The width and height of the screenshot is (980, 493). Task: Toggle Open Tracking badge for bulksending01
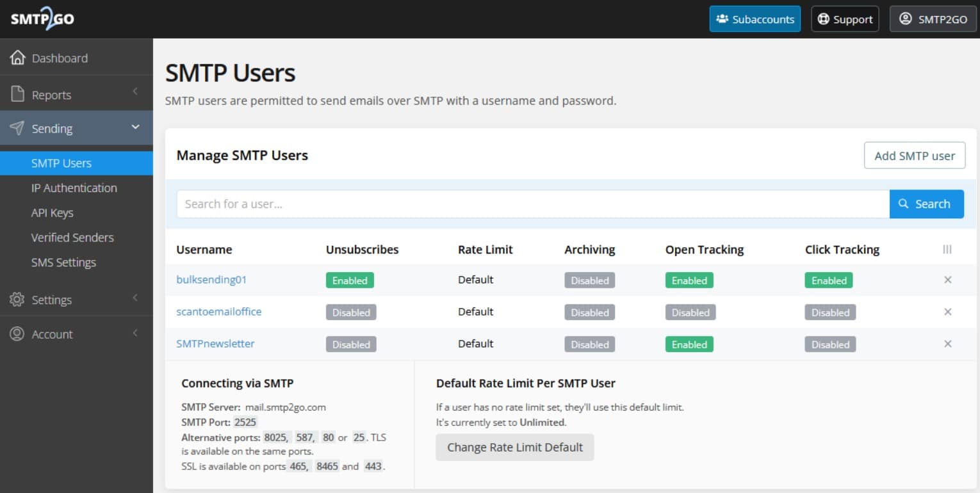689,280
